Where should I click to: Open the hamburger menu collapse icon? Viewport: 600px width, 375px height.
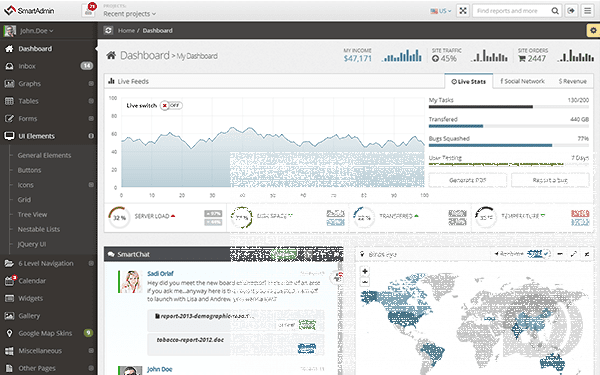tap(588, 11)
